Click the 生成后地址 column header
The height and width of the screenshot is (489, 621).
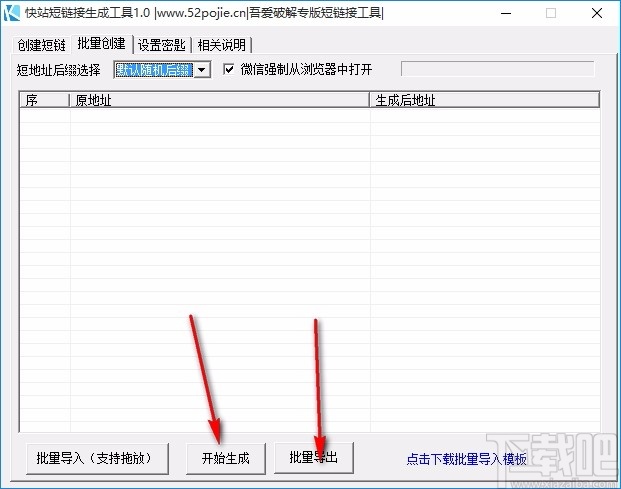pyautogui.click(x=484, y=100)
